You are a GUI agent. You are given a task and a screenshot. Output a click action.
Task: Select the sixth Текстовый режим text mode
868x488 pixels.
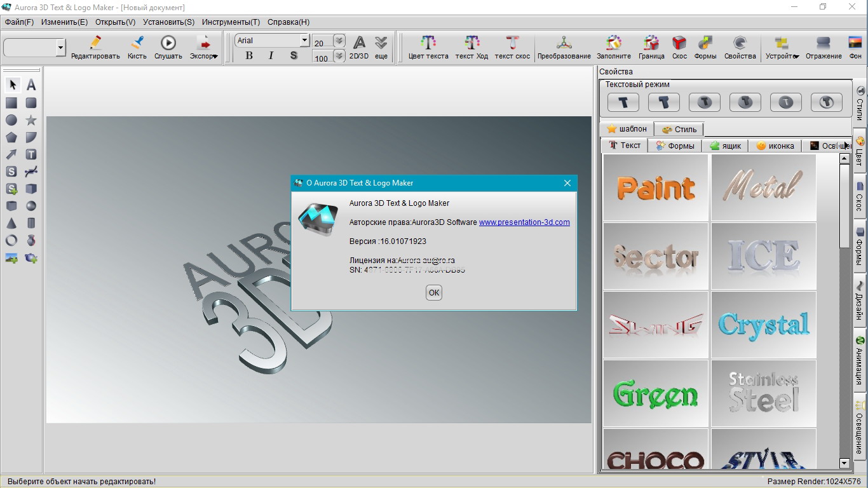click(x=827, y=102)
